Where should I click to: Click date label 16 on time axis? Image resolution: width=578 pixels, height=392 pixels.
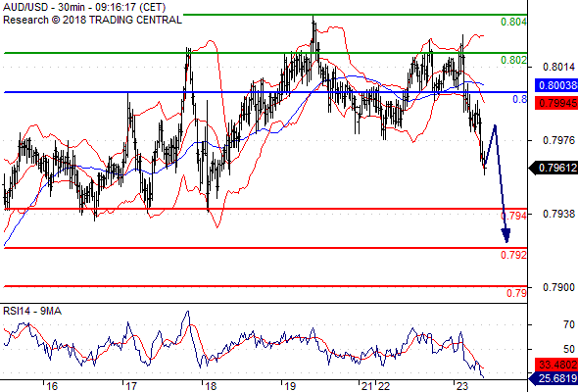tap(52, 386)
